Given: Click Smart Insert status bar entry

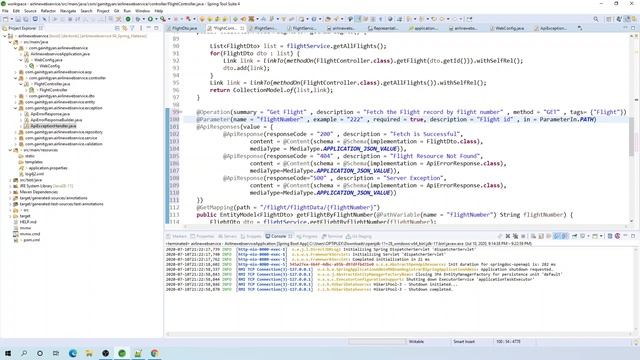Looking at the screenshot, I should pos(464,341).
